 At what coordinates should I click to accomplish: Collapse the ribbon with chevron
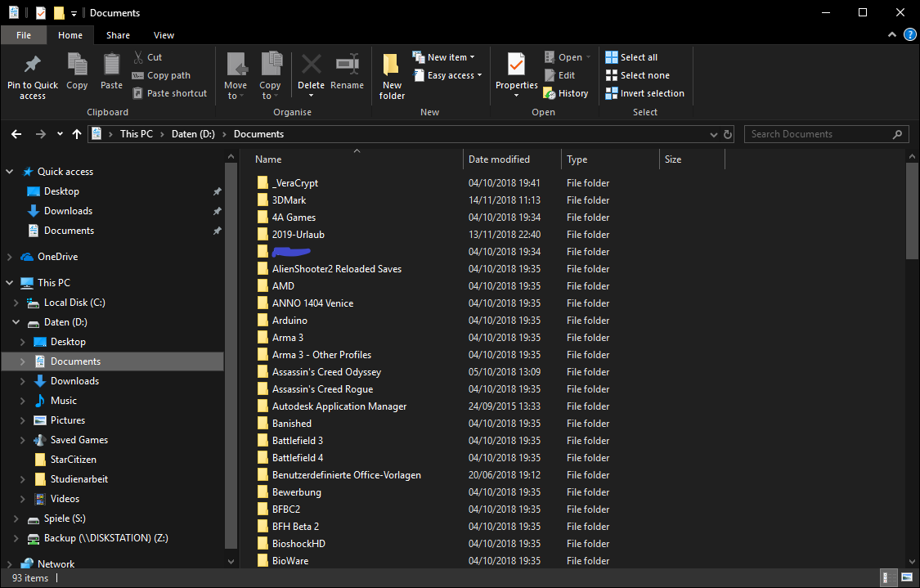tap(892, 35)
